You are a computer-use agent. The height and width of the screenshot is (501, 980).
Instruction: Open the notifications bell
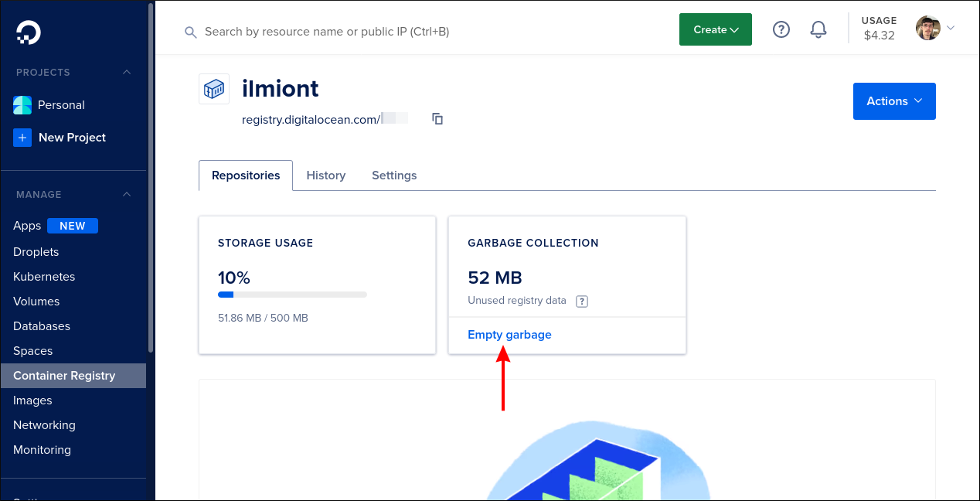coord(818,29)
